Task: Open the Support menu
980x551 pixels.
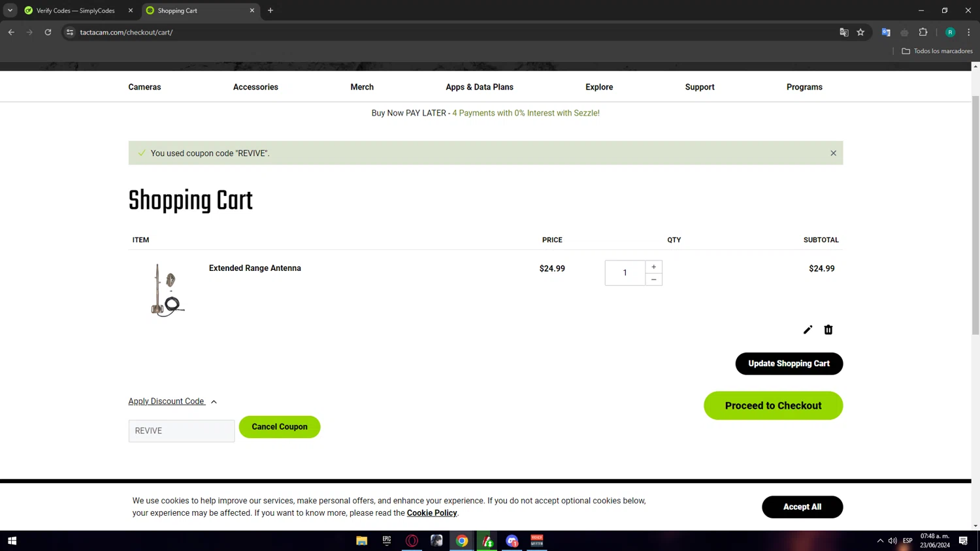Action: point(700,87)
